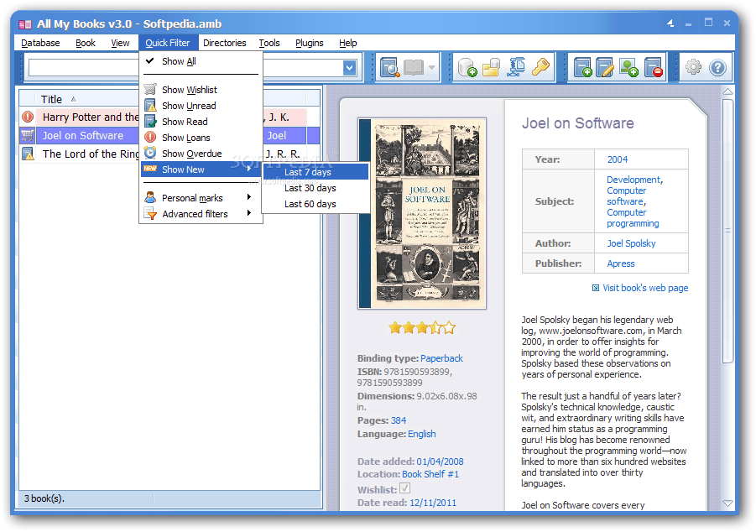Click the help question mark icon

tap(717, 67)
